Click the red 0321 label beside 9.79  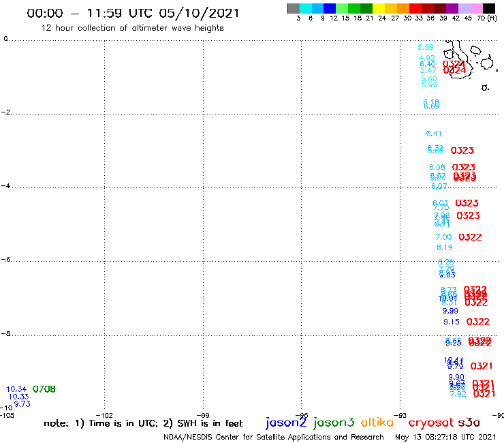(482, 366)
